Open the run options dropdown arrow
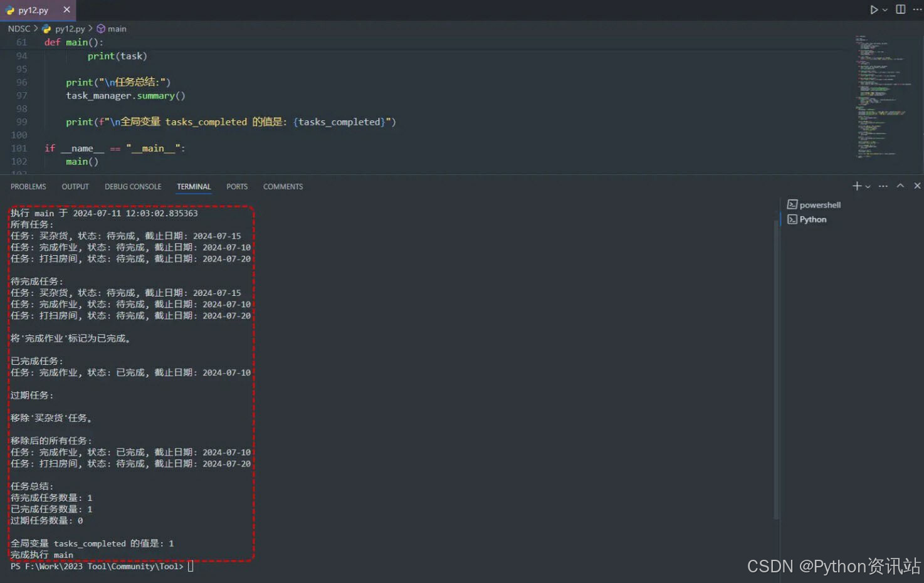 (x=885, y=9)
